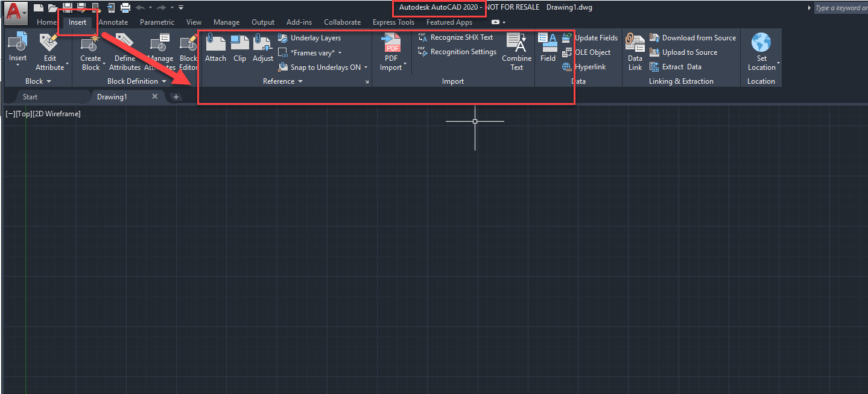Open Set Location tool
This screenshot has height=394, width=868.
point(761,51)
